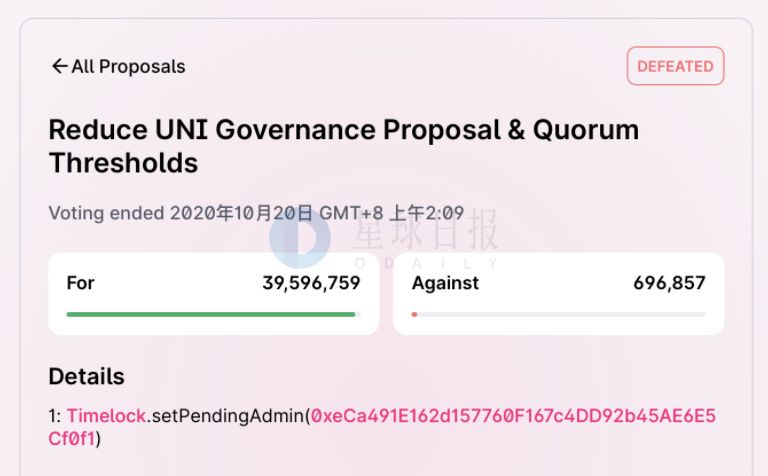Click the back arrow icon
The image size is (768, 476).
(59, 67)
